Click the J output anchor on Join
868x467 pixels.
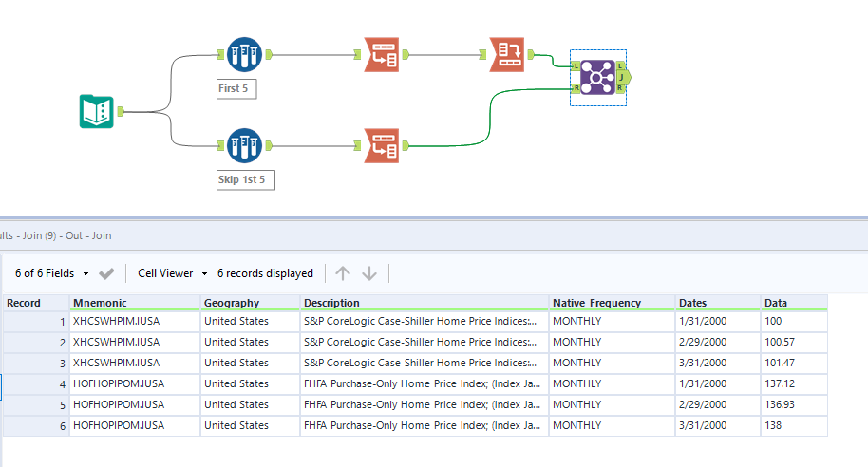click(x=621, y=77)
